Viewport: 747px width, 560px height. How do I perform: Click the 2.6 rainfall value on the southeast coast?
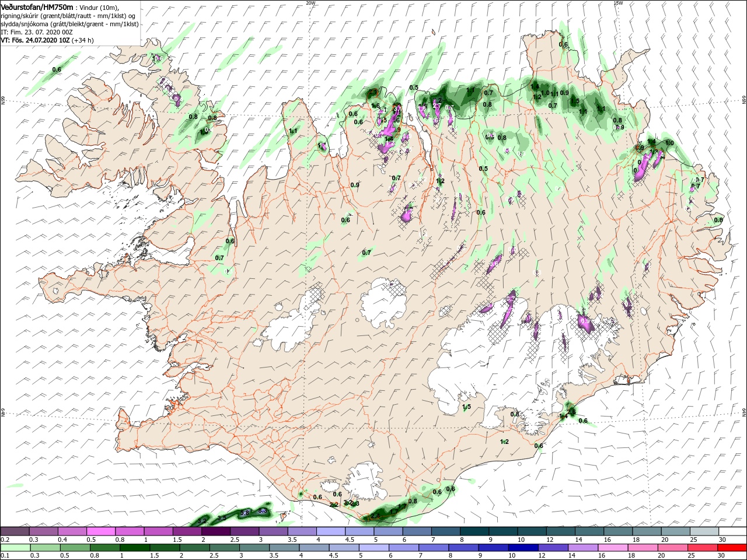(571, 412)
